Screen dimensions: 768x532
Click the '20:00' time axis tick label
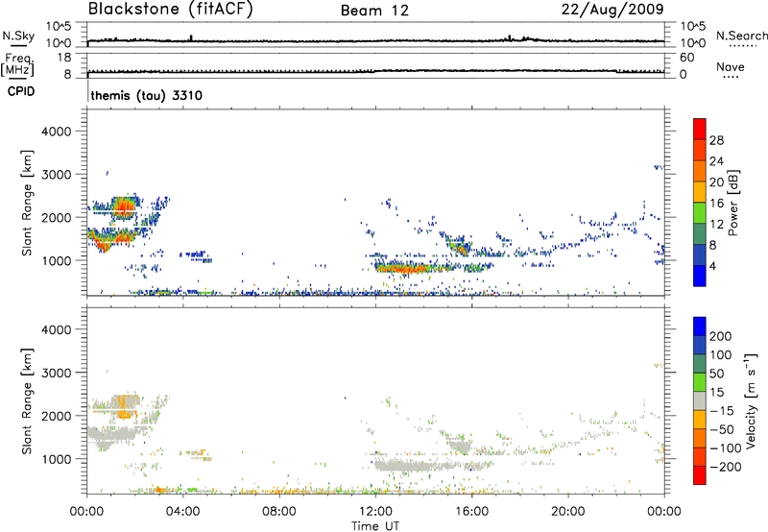pos(567,512)
